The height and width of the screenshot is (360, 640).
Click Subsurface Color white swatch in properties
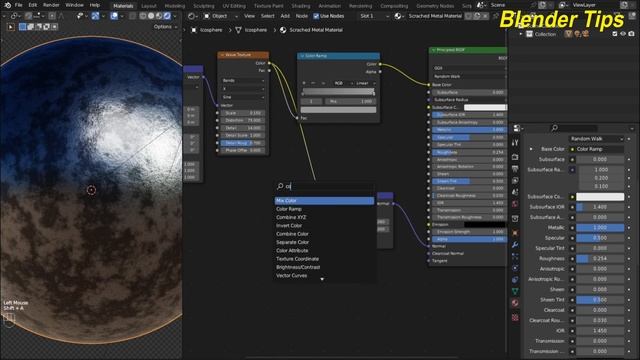[x=600, y=197]
